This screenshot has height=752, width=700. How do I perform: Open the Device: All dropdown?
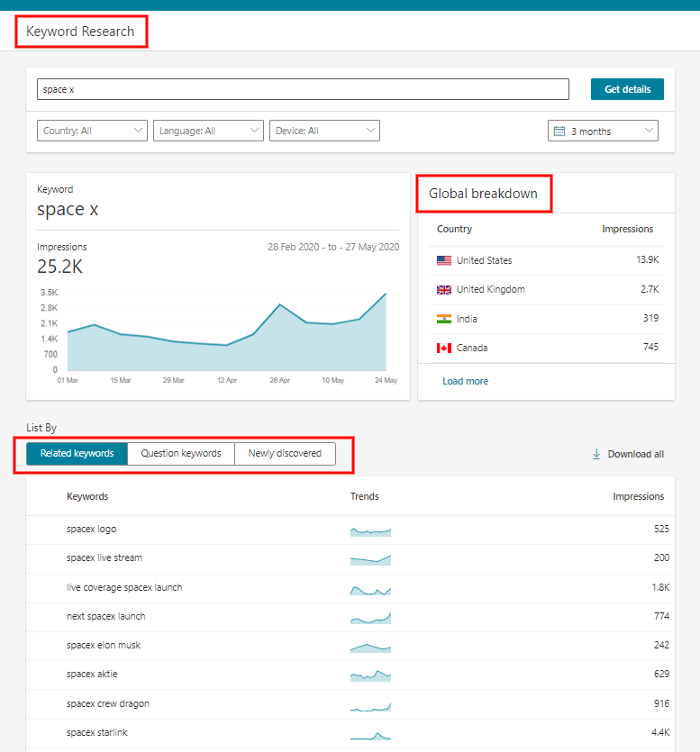324,131
